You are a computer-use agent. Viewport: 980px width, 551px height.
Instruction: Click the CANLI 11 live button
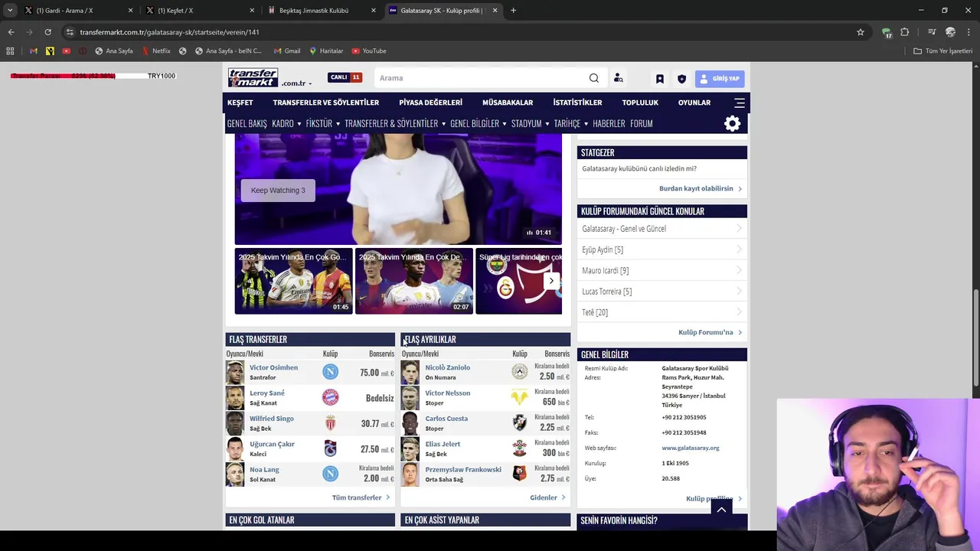point(345,77)
